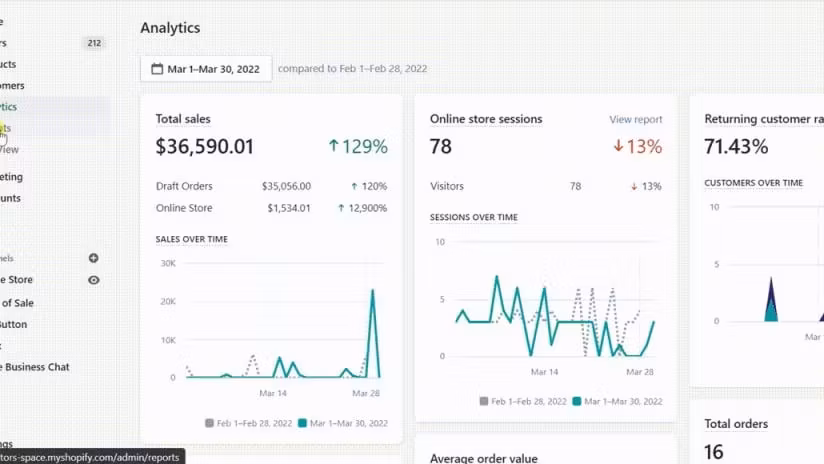Click Online Store value $1,534.01

pos(289,208)
